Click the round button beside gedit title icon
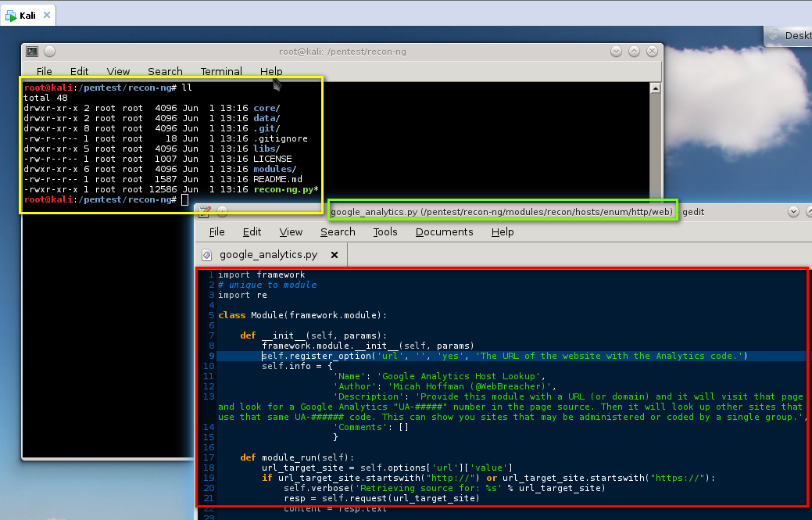The image size is (812, 520). coord(222,211)
